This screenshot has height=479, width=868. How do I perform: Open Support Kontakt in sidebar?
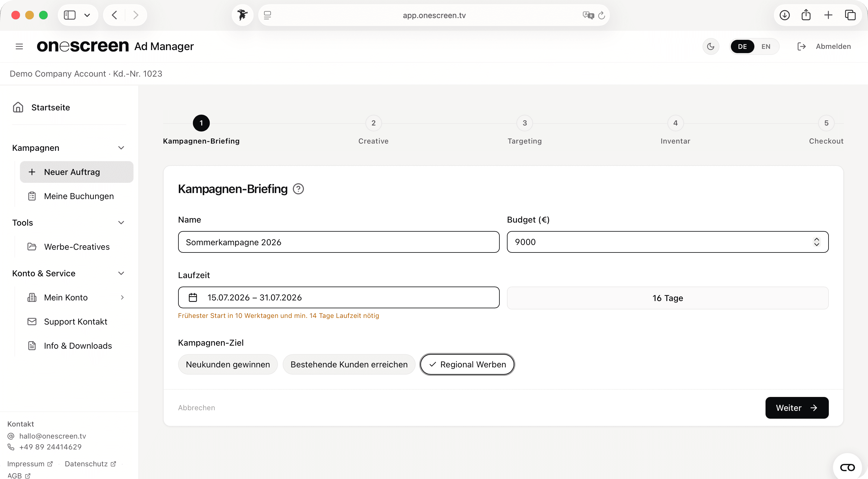tap(77, 322)
